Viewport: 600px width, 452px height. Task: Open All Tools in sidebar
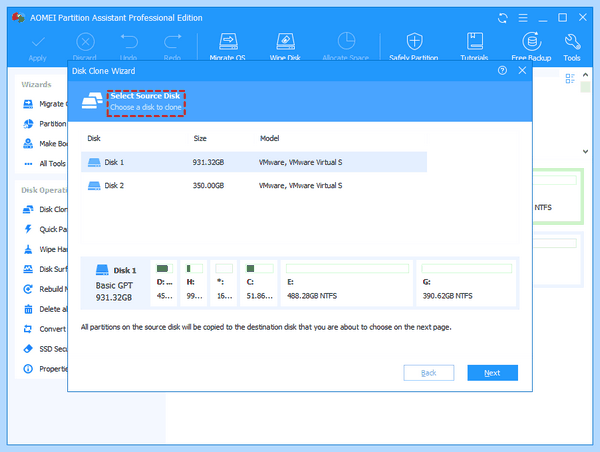pos(45,164)
